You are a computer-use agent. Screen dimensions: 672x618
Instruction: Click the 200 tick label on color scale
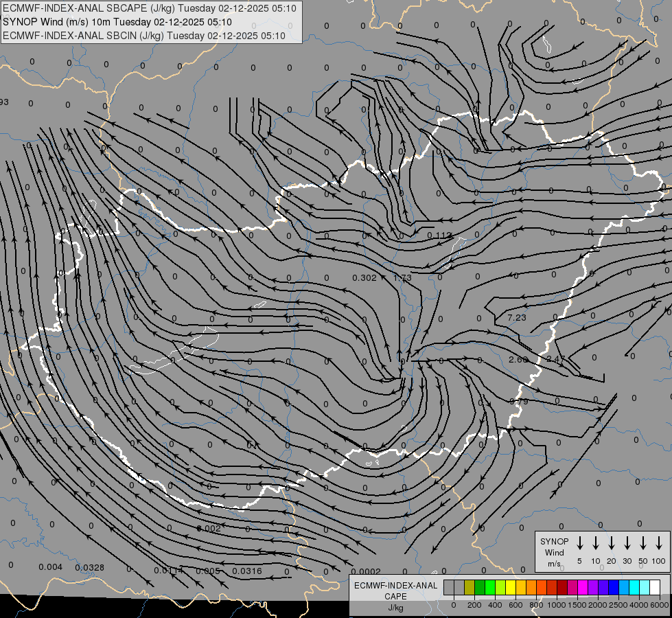click(474, 605)
